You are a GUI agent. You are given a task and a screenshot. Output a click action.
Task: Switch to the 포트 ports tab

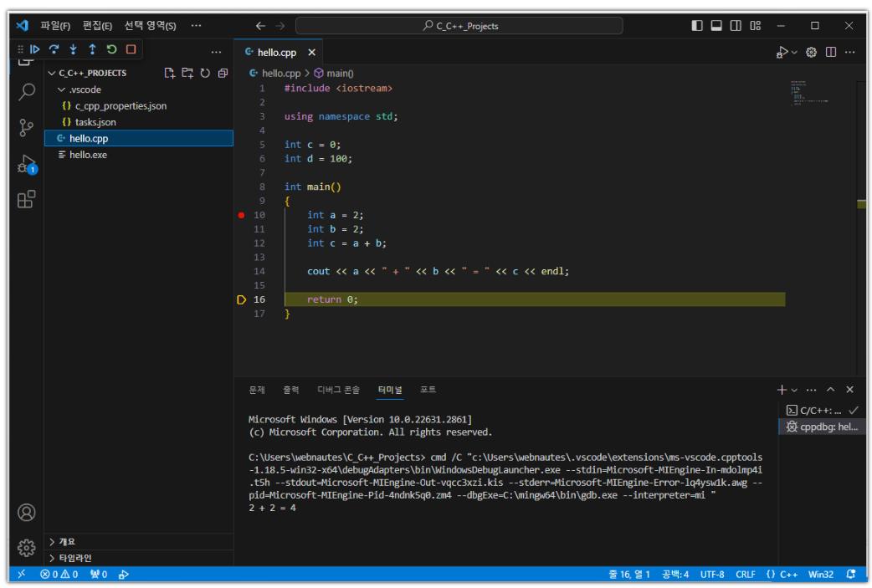click(428, 390)
